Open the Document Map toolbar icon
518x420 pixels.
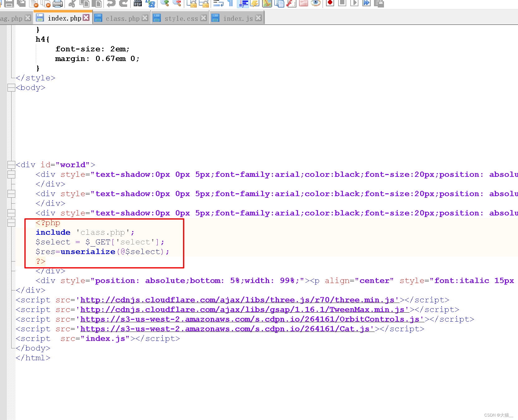point(267,3)
